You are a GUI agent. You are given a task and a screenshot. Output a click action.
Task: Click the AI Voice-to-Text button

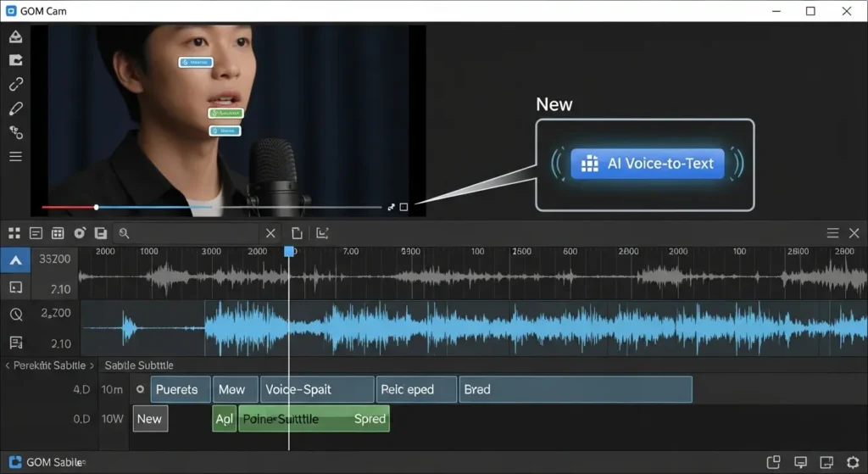point(648,164)
